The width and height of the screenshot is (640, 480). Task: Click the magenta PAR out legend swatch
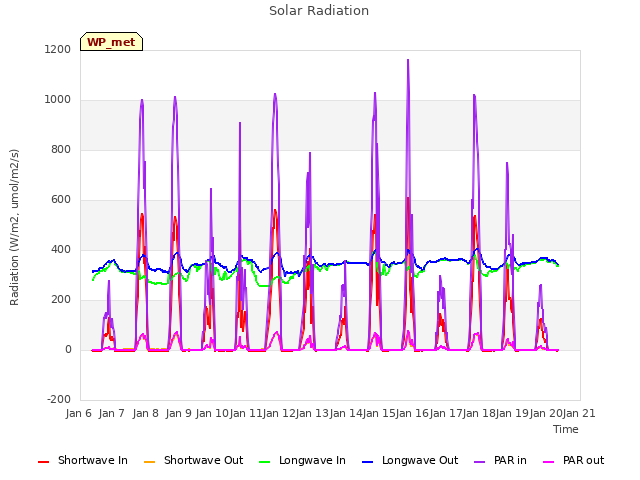click(549, 462)
